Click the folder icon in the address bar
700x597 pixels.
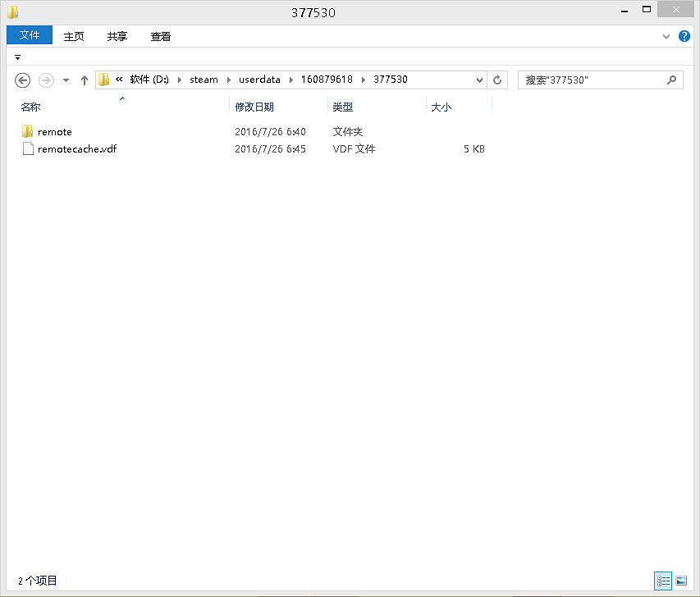click(x=102, y=80)
